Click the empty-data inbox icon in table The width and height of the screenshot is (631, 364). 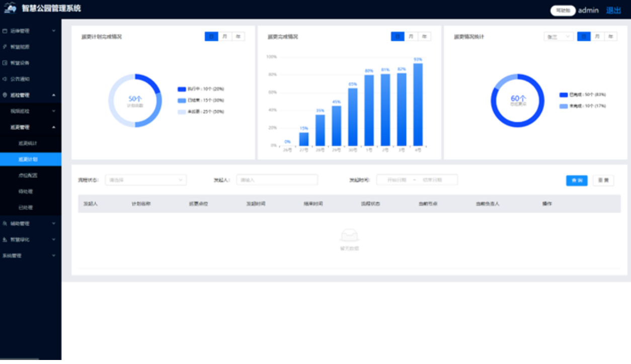(349, 235)
